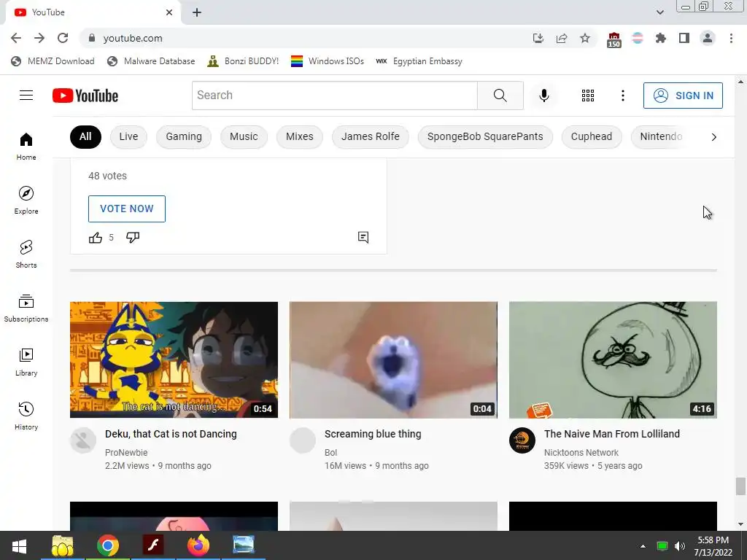
Task: Open the Windows ISOs bookmark
Action: 328,61
